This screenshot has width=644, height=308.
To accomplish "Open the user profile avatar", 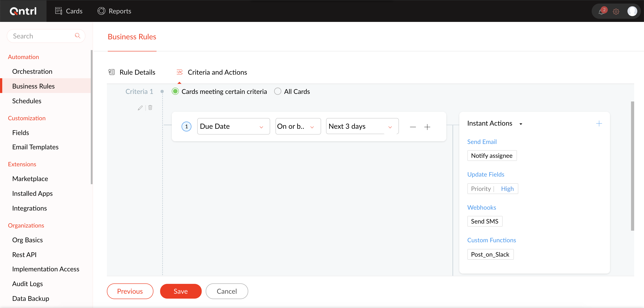I will (632, 11).
